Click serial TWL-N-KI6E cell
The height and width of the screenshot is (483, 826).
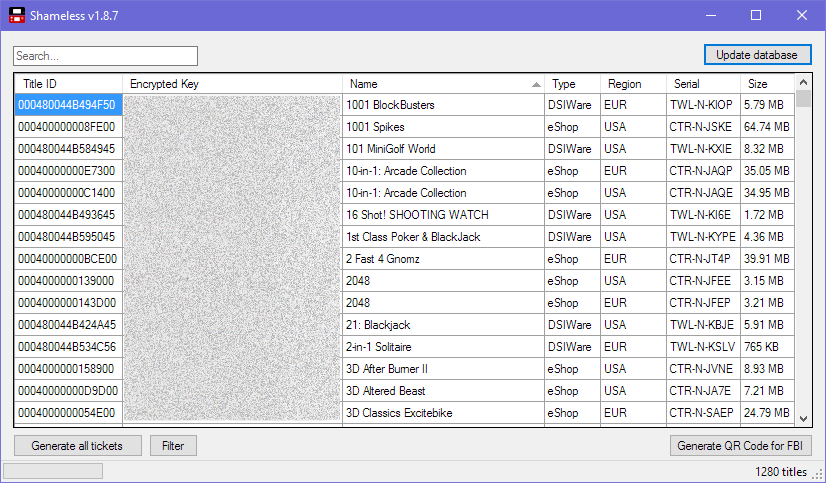click(x=703, y=215)
